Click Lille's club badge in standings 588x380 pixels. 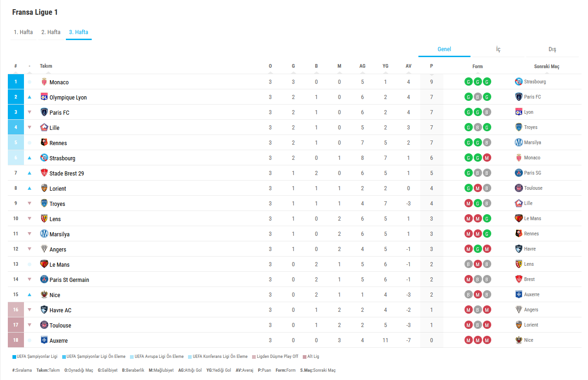coord(44,128)
